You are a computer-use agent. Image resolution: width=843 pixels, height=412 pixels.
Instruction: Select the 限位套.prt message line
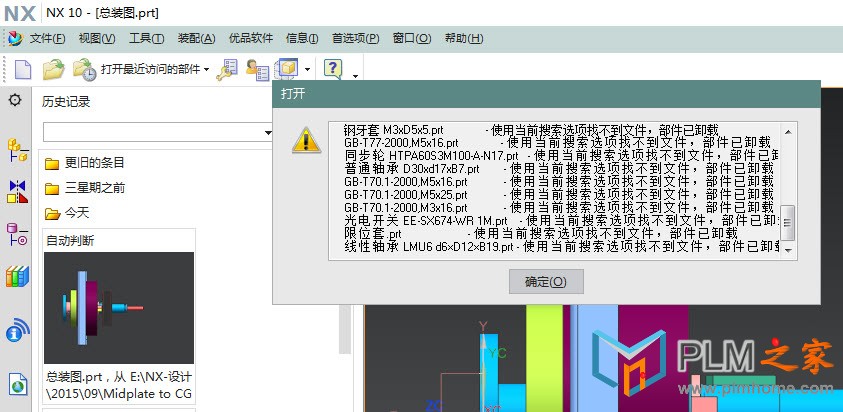click(x=540, y=233)
